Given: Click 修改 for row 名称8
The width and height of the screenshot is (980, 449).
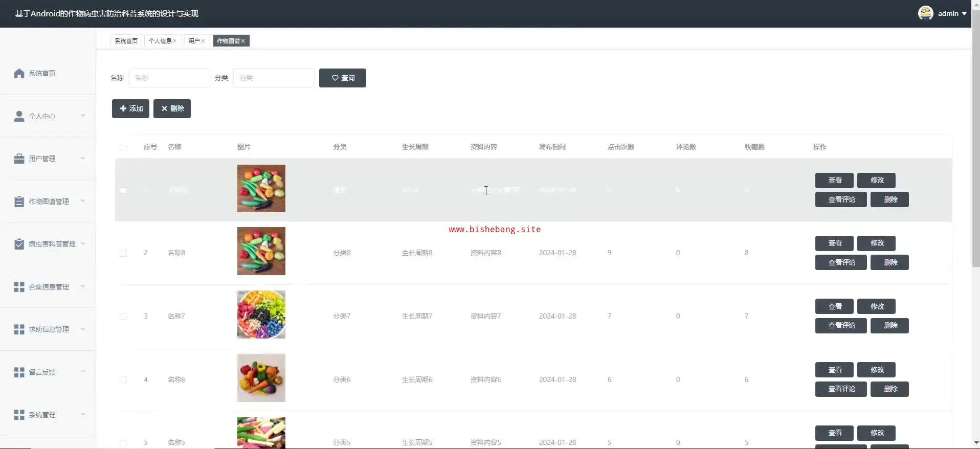Looking at the screenshot, I should click(x=877, y=243).
